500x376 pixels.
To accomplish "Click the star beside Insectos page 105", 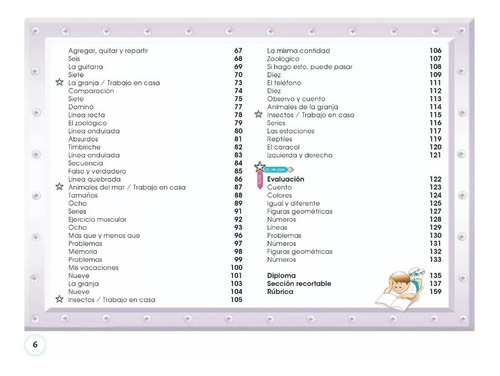I will pyautogui.click(x=59, y=299).
